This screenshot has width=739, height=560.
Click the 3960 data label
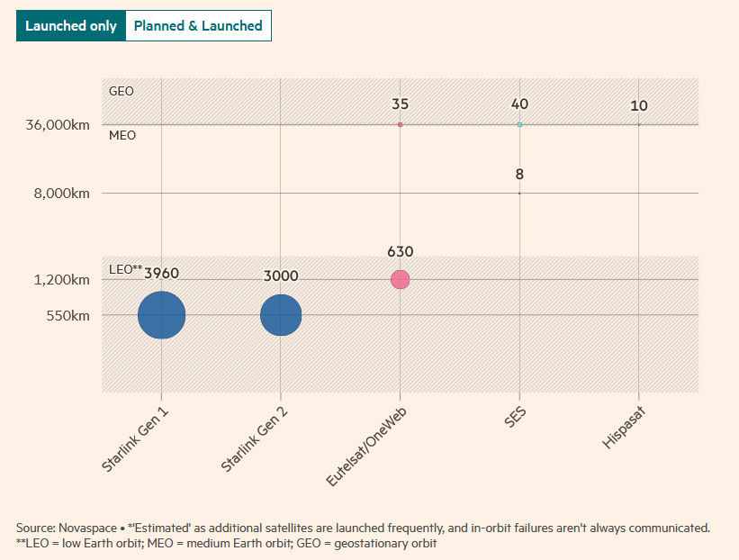[x=162, y=273]
